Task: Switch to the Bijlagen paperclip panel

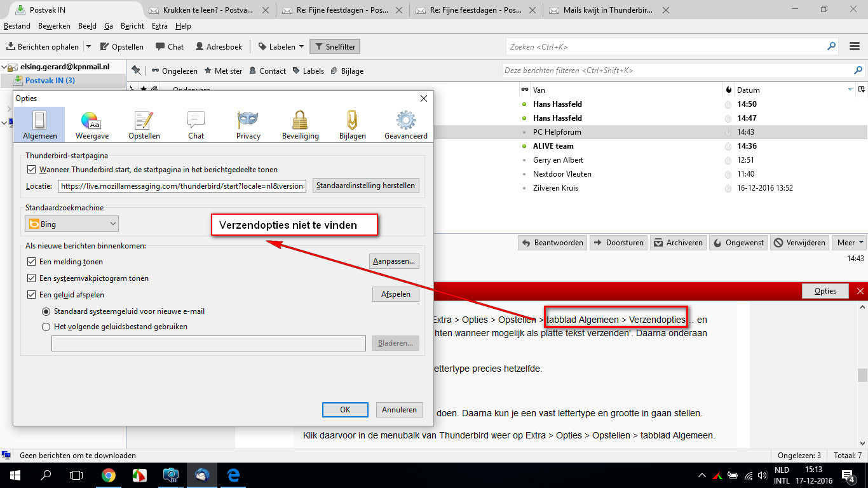Action: pos(352,125)
